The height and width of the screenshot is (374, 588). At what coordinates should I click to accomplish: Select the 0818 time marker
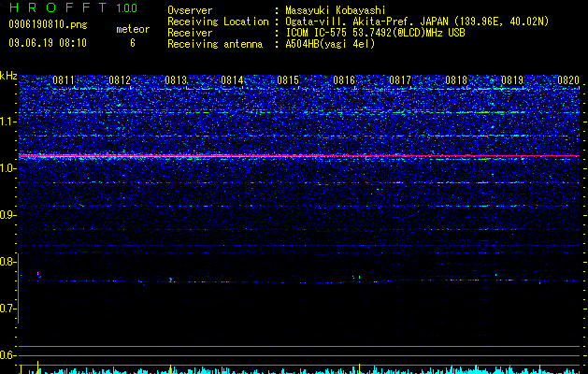(x=456, y=80)
